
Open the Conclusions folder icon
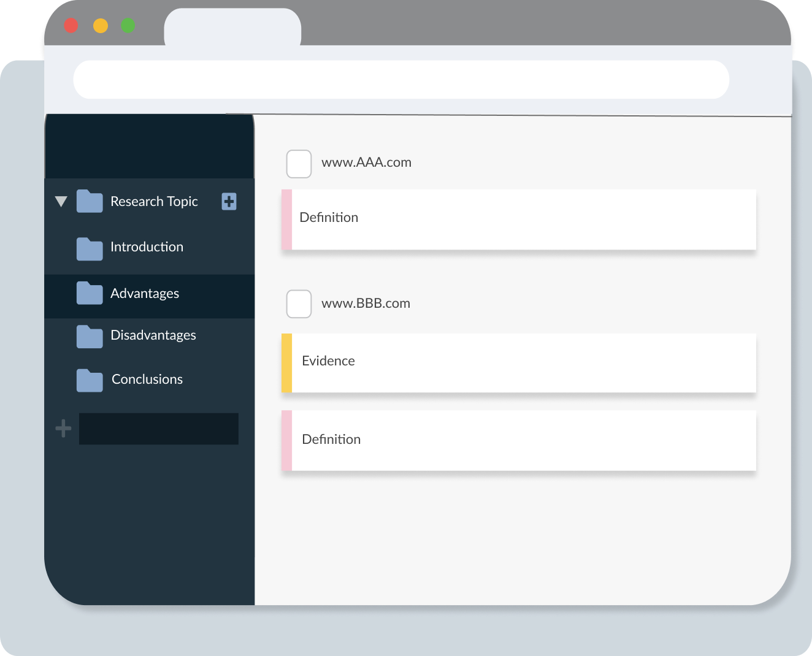pyautogui.click(x=89, y=380)
